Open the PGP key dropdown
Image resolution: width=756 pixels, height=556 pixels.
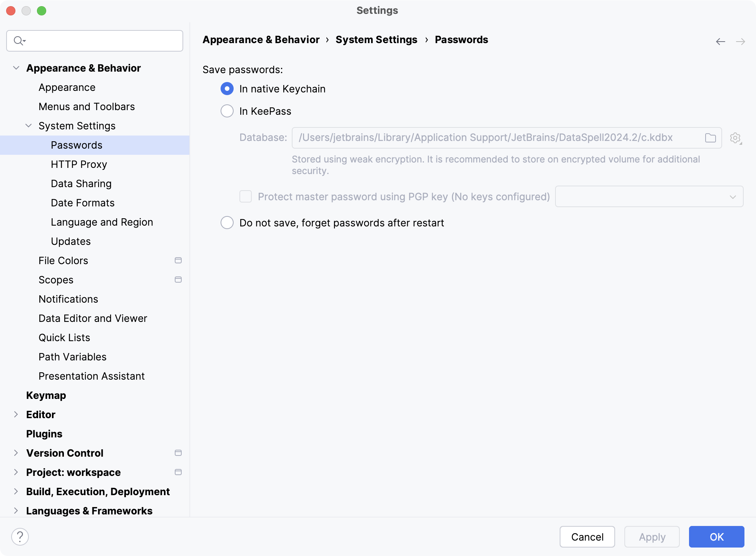649,196
